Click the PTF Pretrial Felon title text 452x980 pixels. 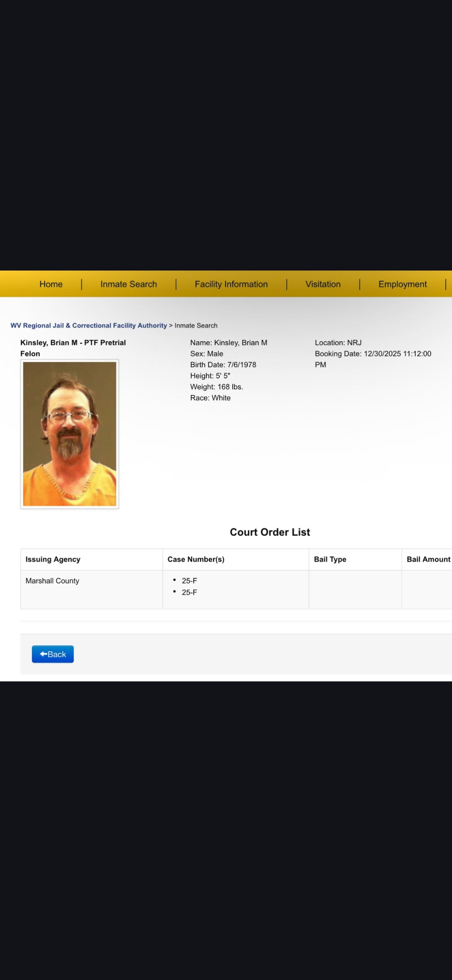coord(105,343)
